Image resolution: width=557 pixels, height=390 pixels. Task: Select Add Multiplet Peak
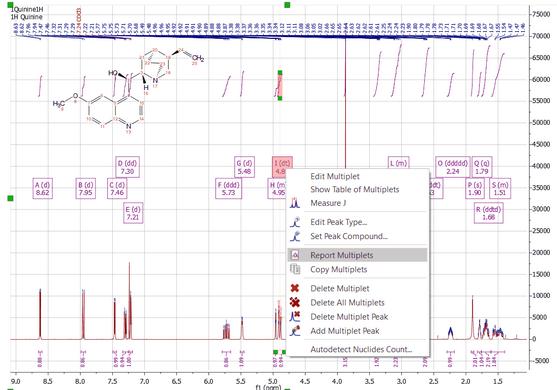coord(345,331)
